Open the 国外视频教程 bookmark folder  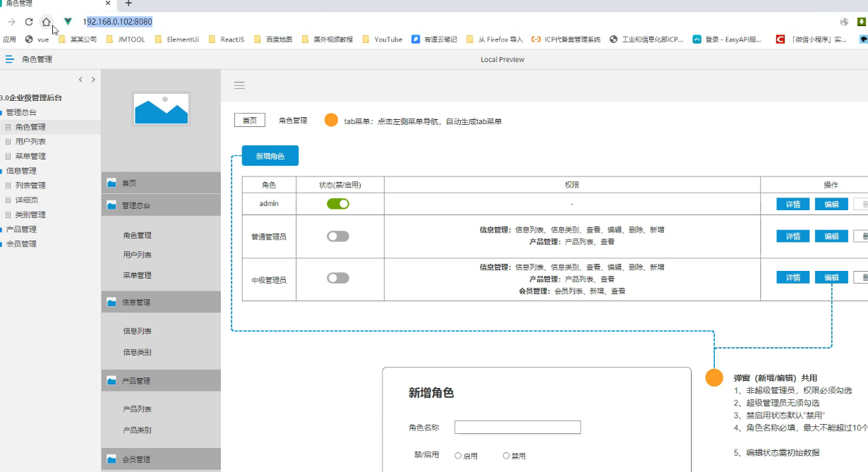tap(327, 40)
